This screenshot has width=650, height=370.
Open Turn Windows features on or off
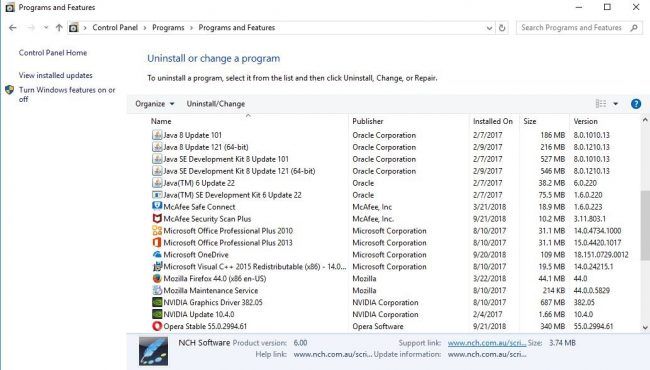pyautogui.click(x=67, y=94)
